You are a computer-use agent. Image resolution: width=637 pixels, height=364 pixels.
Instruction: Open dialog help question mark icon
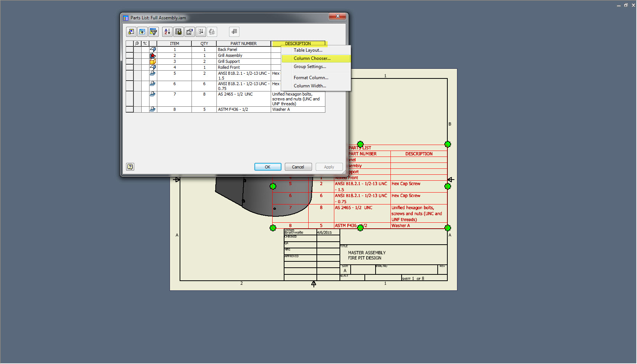[130, 167]
